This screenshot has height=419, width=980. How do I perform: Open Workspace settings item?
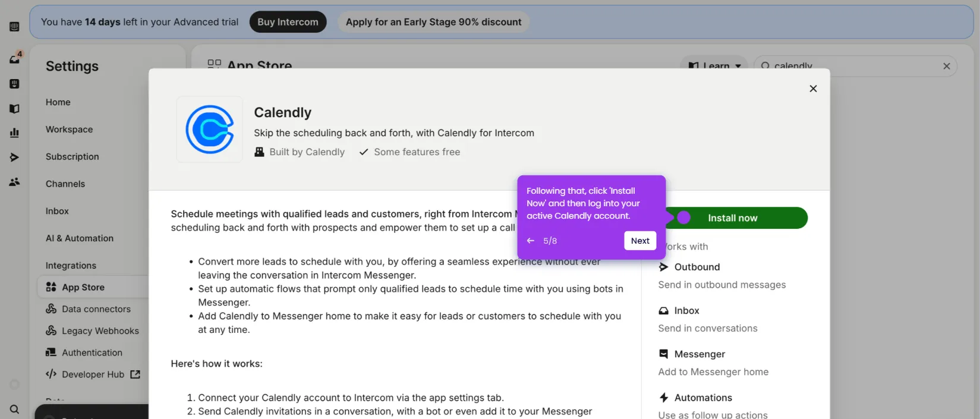tap(69, 130)
